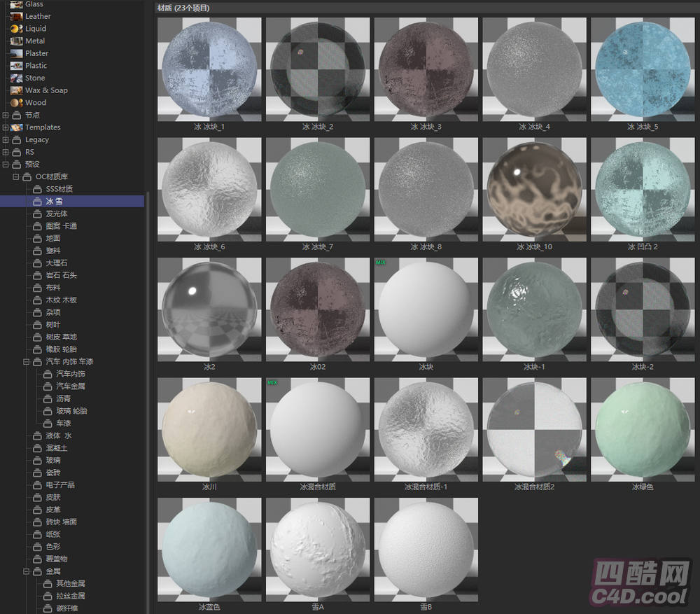The height and width of the screenshot is (614, 700).
Task: Click the Wax & Soap category icon
Action: coord(16,90)
